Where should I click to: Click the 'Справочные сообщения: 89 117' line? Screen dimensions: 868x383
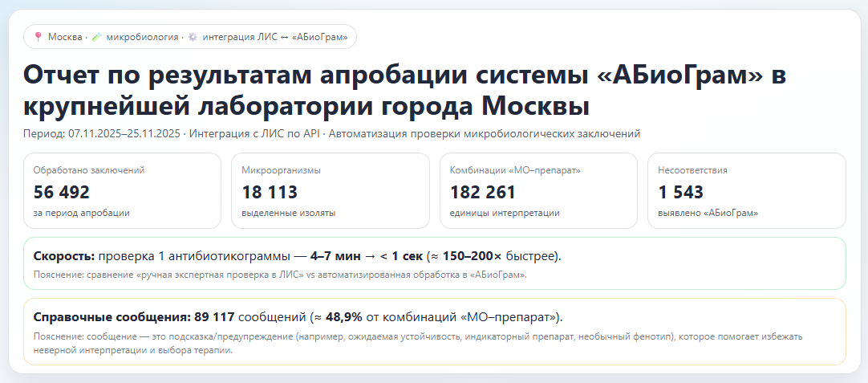[298, 318]
